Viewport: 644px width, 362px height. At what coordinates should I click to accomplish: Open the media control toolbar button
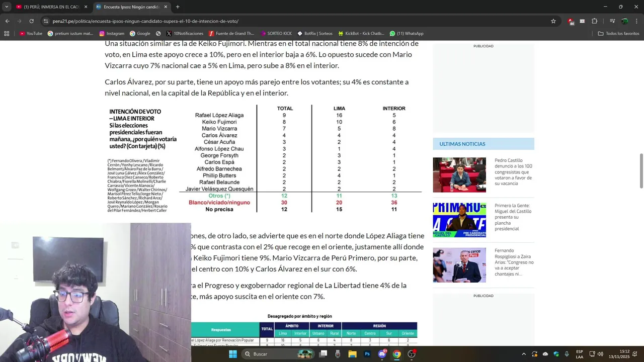pyautogui.click(x=612, y=21)
